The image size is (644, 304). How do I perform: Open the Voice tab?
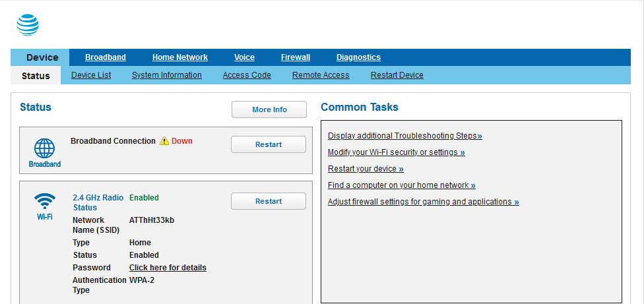pos(244,57)
